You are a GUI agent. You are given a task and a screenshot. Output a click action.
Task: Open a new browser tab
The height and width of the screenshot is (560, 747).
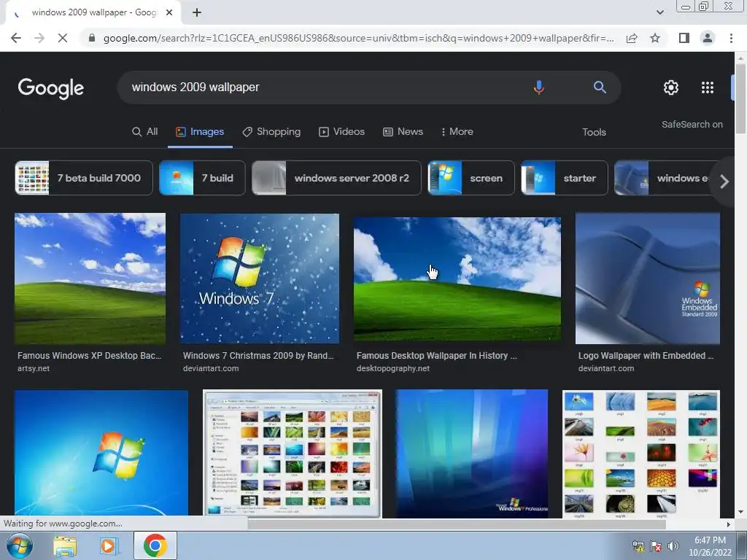click(197, 12)
